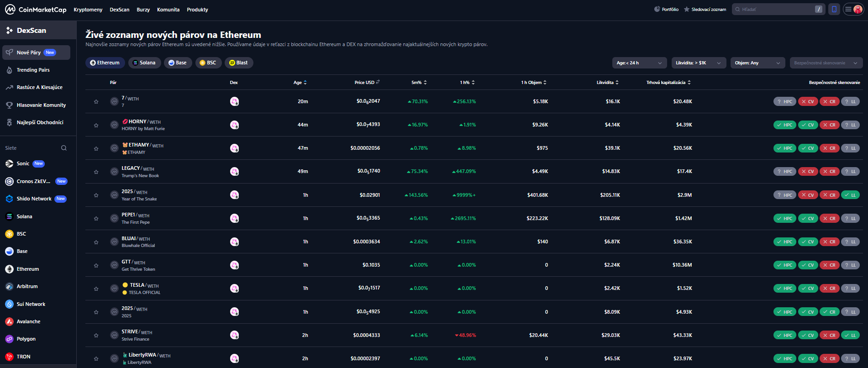
Task: Expand the Age < 24 h dropdown
Action: [639, 63]
